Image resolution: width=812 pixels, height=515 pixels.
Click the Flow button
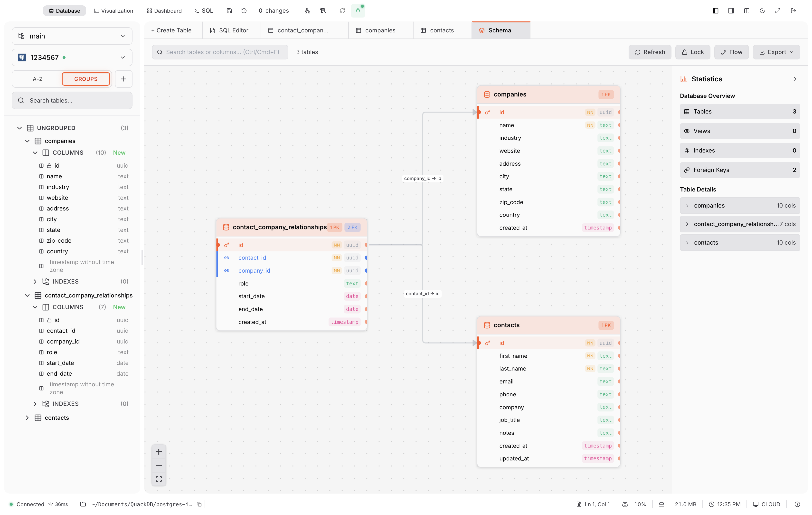pyautogui.click(x=731, y=52)
